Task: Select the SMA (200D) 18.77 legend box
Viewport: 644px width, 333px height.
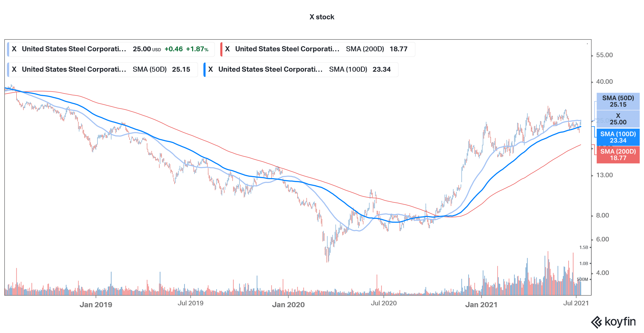Action: coord(318,49)
